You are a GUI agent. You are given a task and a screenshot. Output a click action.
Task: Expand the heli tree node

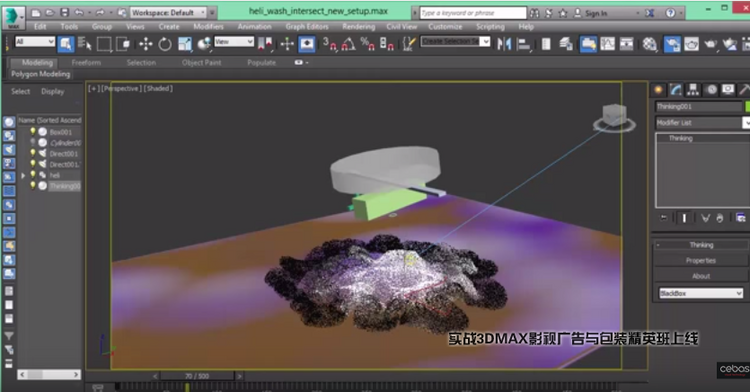23,175
